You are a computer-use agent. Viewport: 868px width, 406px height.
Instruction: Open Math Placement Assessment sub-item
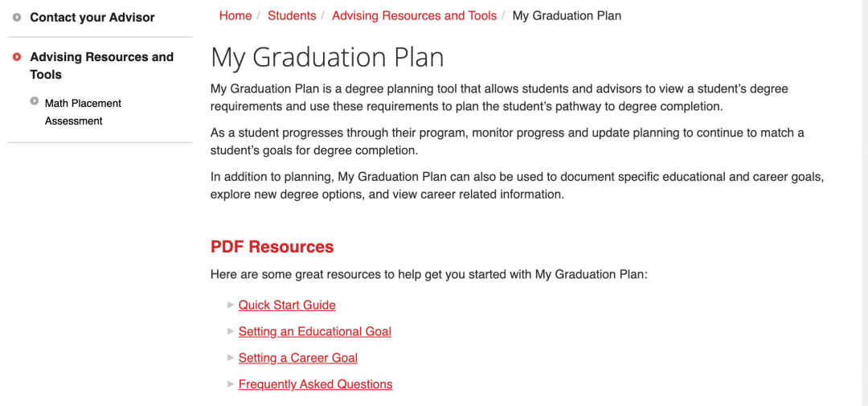tap(83, 112)
